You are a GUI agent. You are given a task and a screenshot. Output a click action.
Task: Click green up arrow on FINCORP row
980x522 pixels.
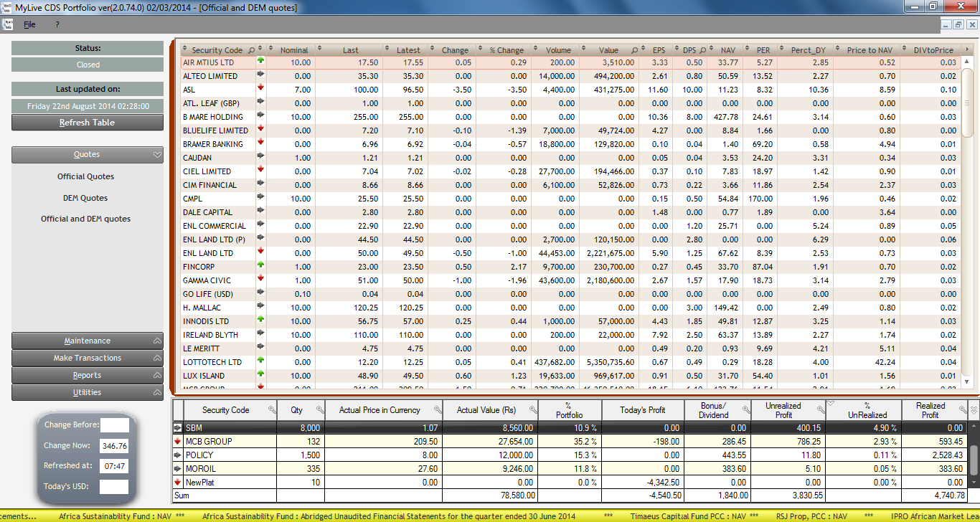[260, 266]
